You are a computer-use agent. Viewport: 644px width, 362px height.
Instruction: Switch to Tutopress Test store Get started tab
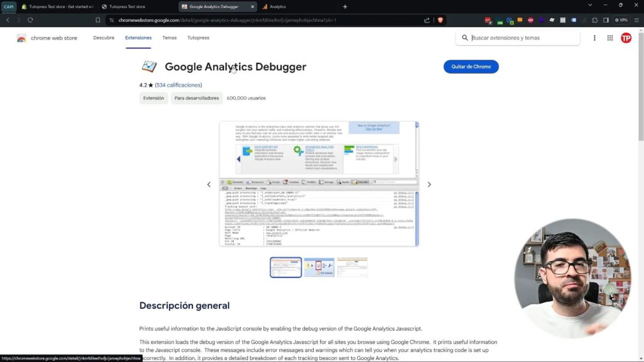(57, 6)
